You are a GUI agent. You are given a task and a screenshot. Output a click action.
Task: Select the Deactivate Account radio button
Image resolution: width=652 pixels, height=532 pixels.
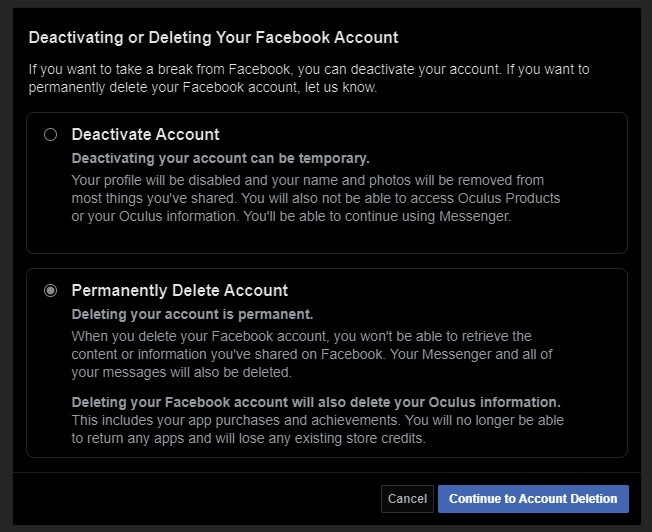[x=51, y=135]
